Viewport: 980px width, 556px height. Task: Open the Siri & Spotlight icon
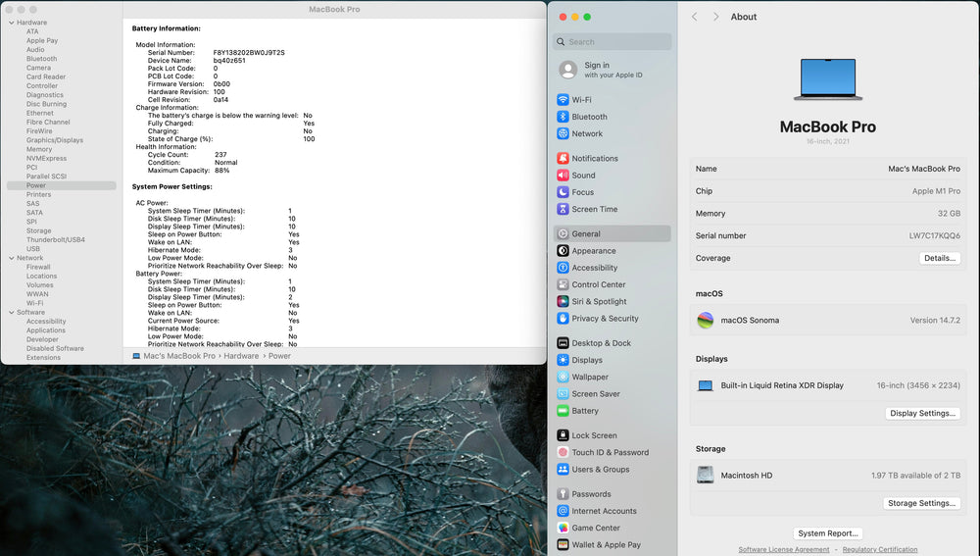pyautogui.click(x=563, y=301)
